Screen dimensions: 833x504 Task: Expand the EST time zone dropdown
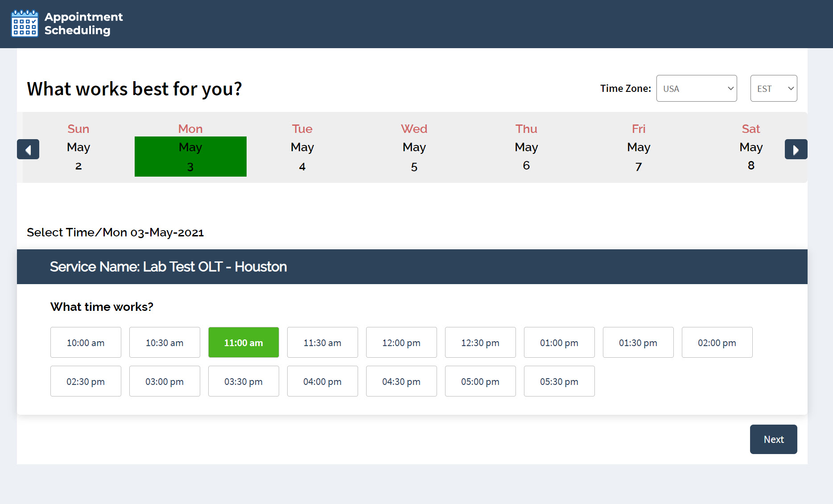tap(773, 88)
